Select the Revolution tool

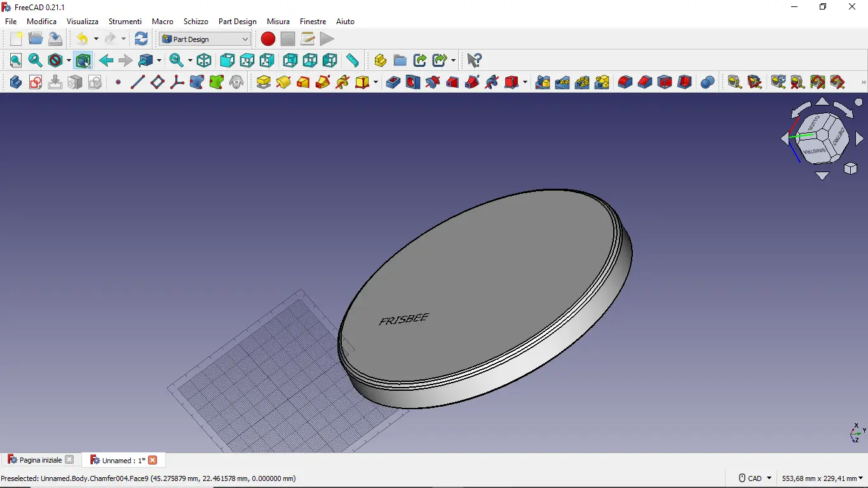[283, 82]
